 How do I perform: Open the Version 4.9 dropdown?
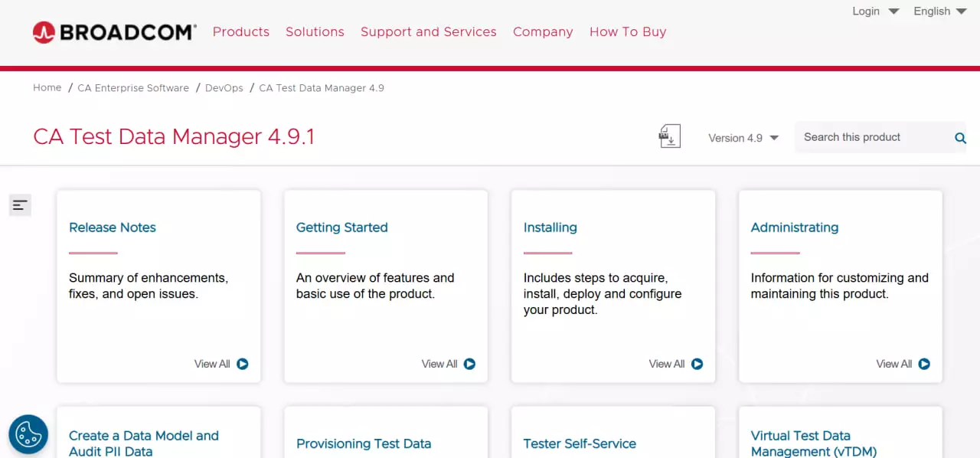click(x=743, y=138)
